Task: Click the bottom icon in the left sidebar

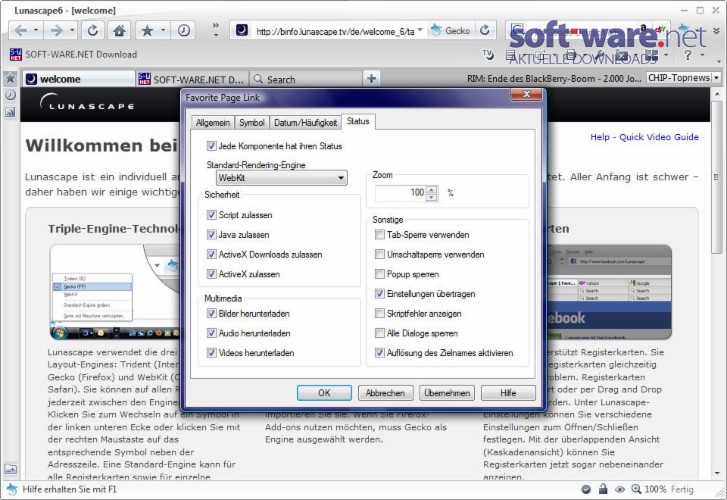Action: point(10,469)
